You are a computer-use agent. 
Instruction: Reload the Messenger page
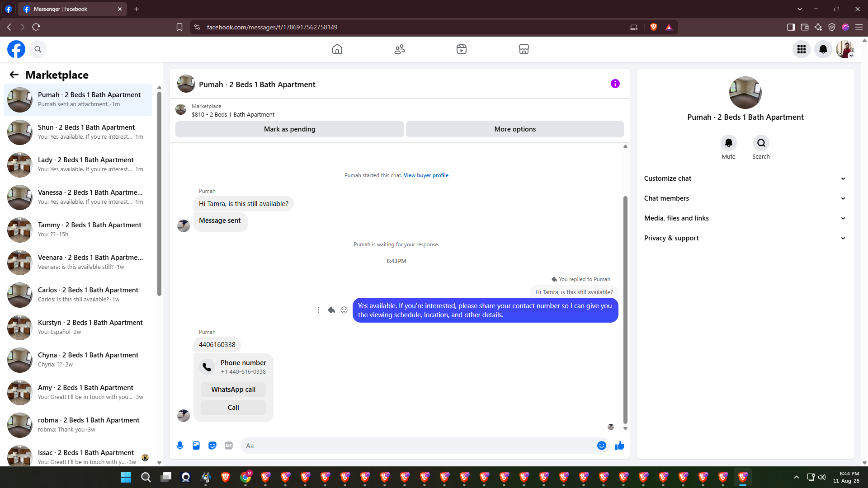36,27
